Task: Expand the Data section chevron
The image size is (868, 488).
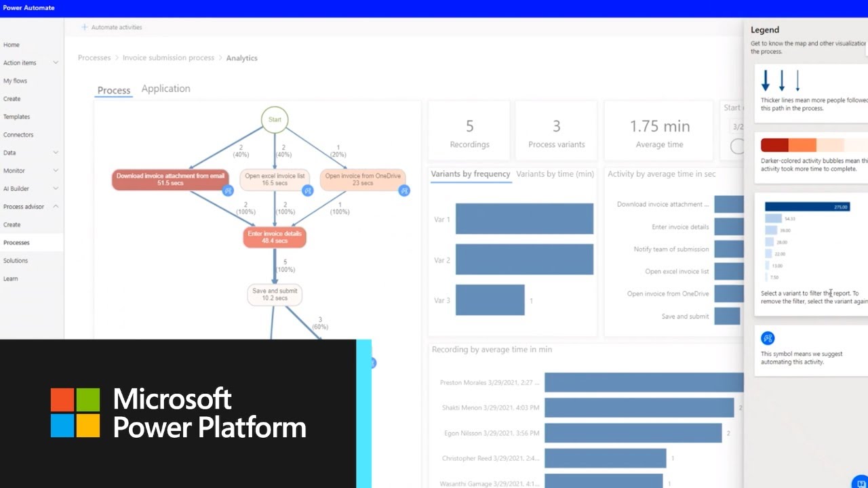Action: (56, 152)
